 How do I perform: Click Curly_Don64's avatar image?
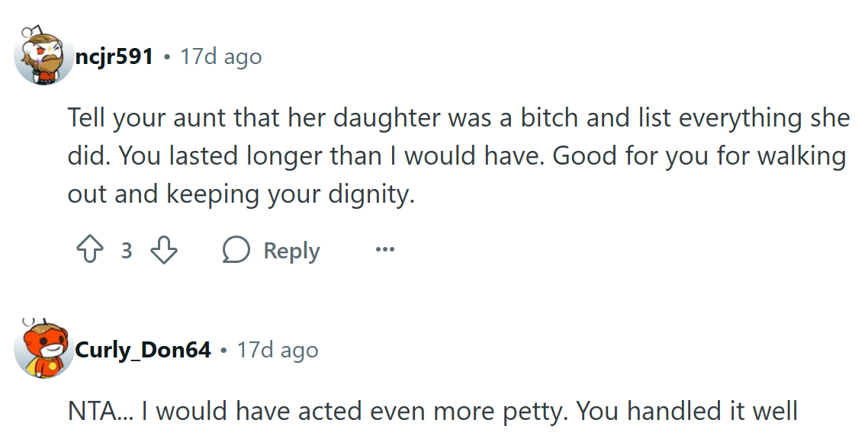[43, 350]
